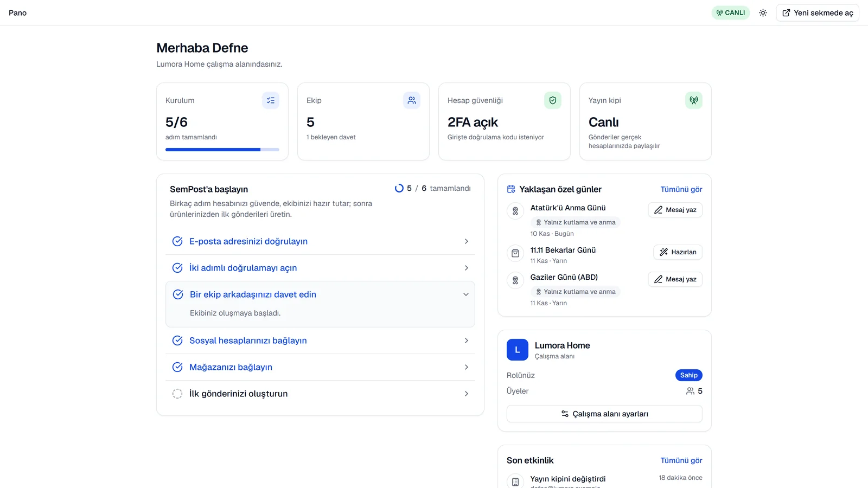Open Çalışma alanı ayarları
868x488 pixels.
tap(604, 414)
